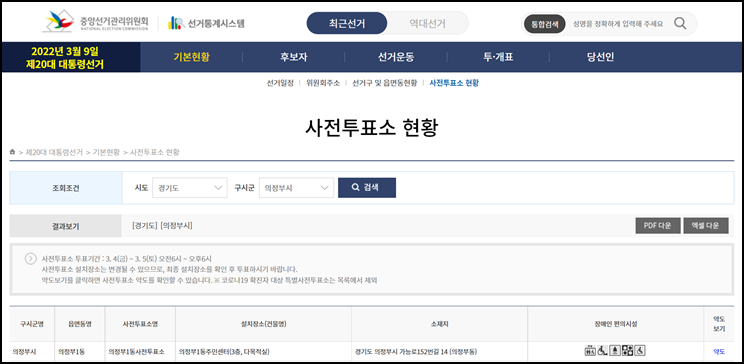Viewport: 744px width, 364px height.
Task: Click the National Election Commission logo
Action: coord(96,22)
